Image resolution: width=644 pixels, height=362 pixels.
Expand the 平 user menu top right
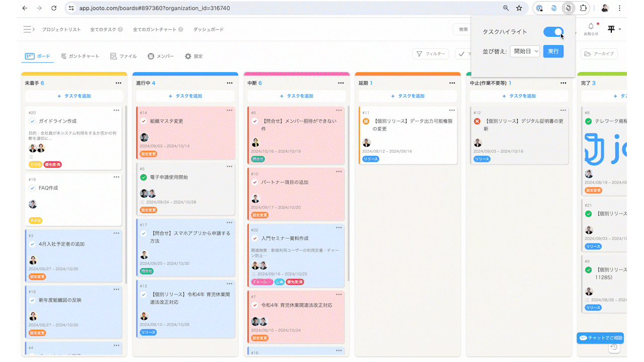click(614, 29)
